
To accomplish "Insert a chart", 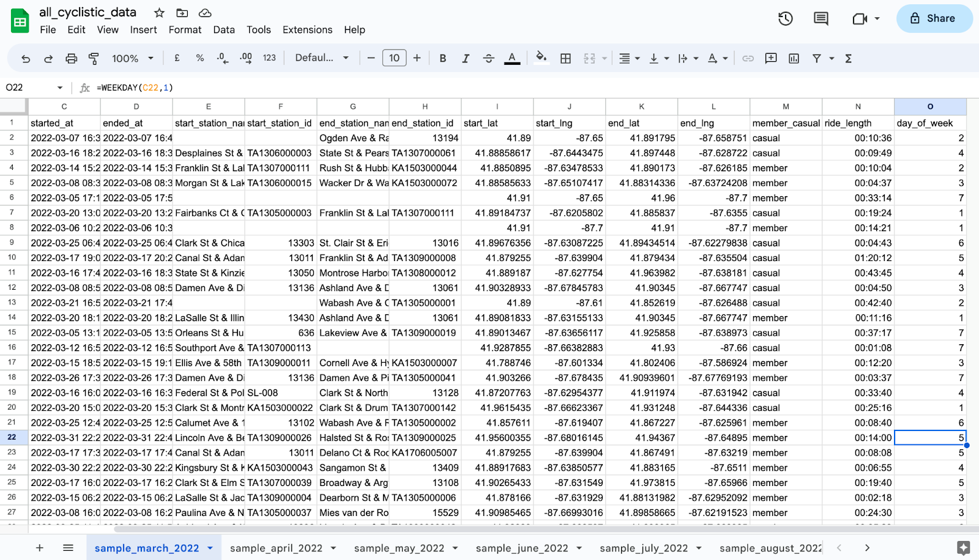I will [x=794, y=57].
